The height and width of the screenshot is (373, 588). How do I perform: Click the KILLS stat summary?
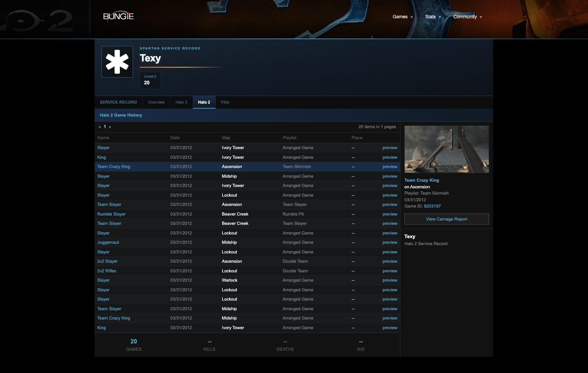(210, 345)
